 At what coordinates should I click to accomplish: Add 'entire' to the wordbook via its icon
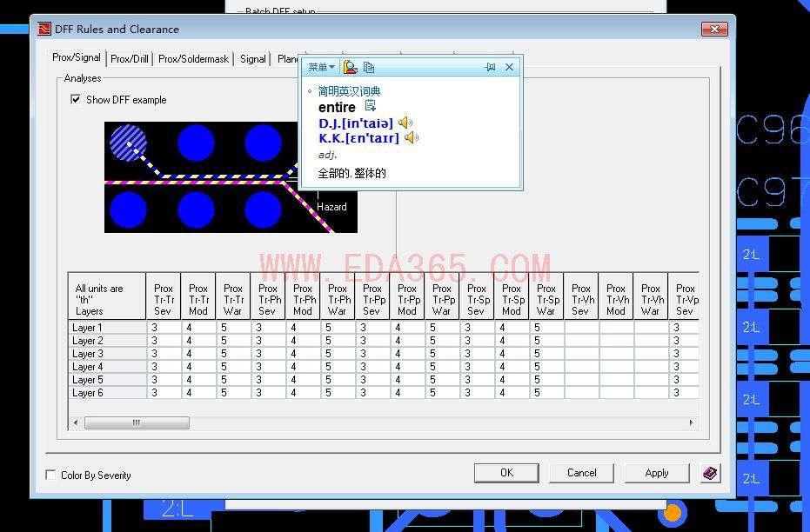coord(370,106)
